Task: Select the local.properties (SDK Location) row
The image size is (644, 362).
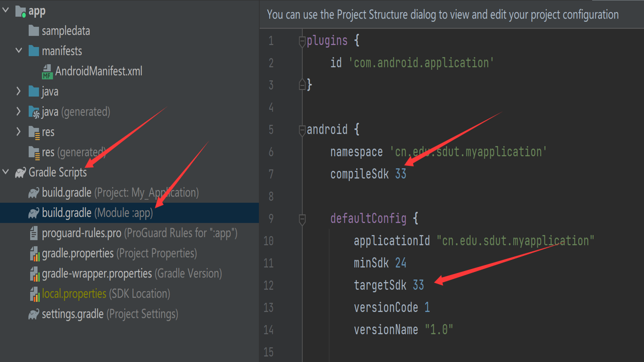Action: point(129,294)
